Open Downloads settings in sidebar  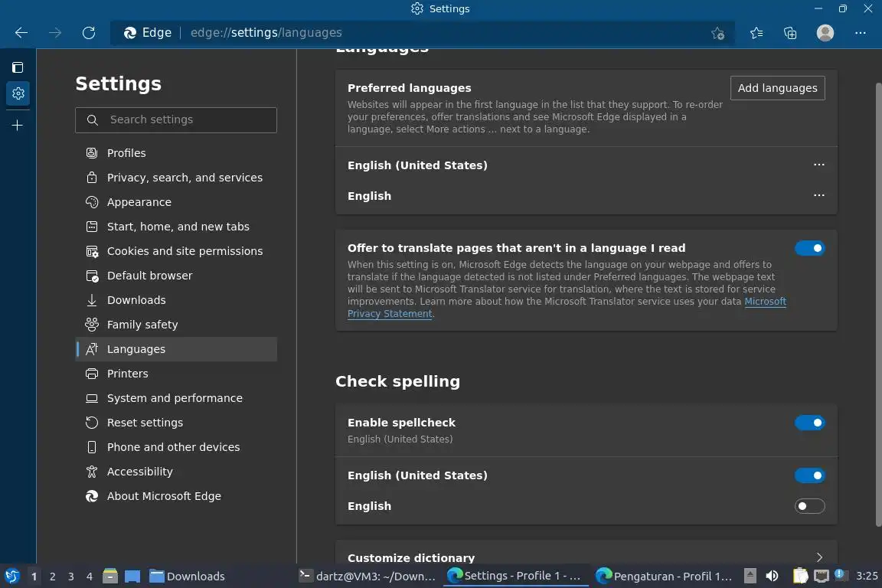[176, 300]
